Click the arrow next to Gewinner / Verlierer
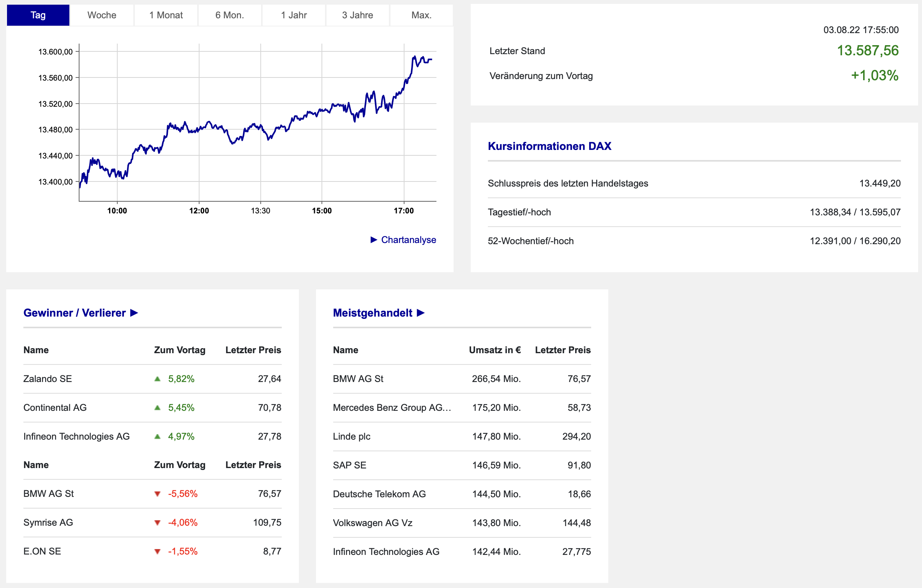This screenshot has height=588, width=922. pos(134,313)
